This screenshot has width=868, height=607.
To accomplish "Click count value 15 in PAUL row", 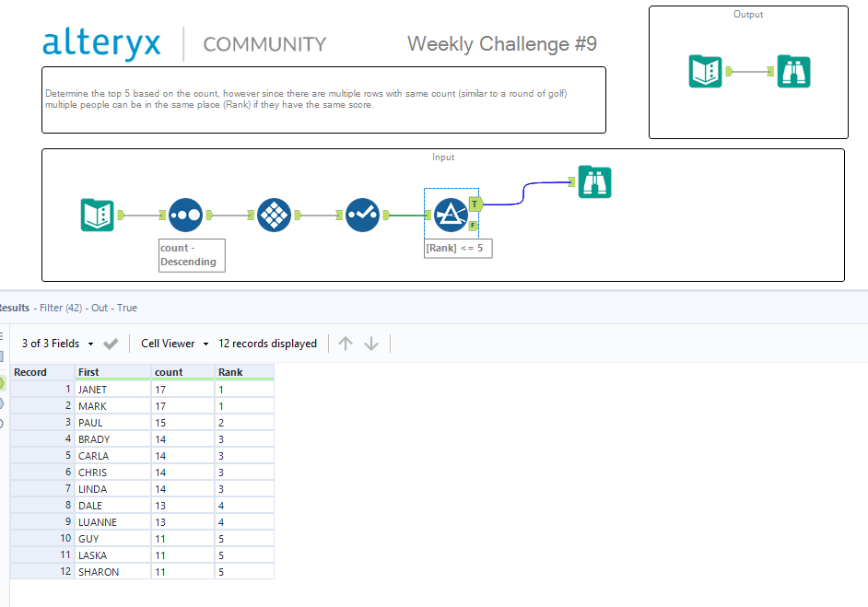I will click(182, 423).
